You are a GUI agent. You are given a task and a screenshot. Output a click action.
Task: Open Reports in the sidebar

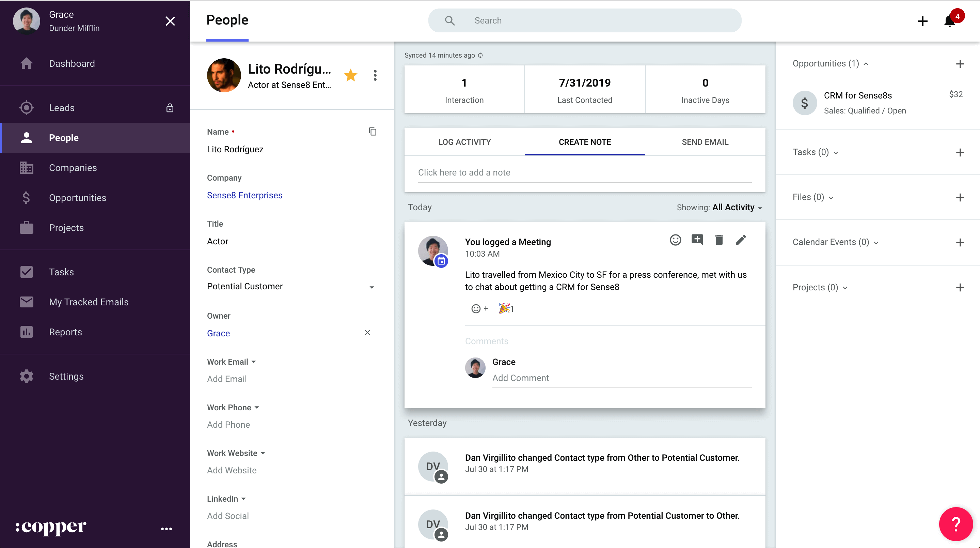(x=95, y=332)
